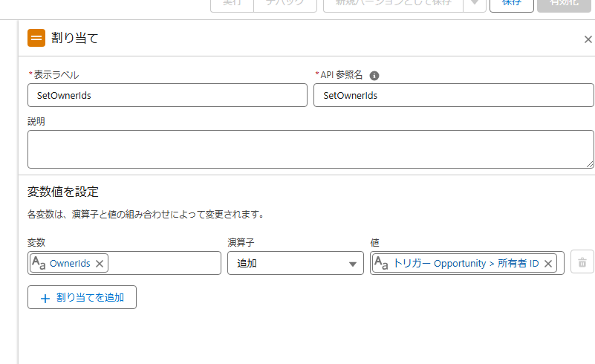Open the save-as-new-version dropdown arrow

[475, 4]
